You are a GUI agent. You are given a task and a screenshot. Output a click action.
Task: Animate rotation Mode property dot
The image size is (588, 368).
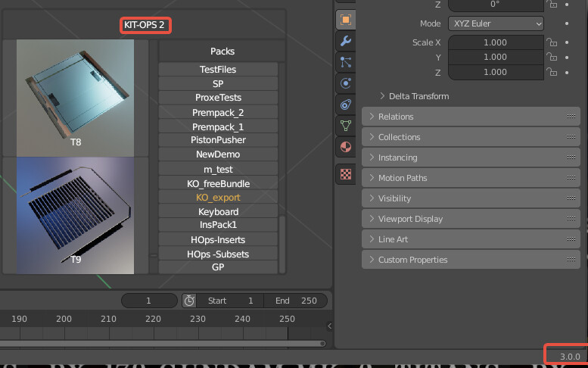click(x=567, y=23)
